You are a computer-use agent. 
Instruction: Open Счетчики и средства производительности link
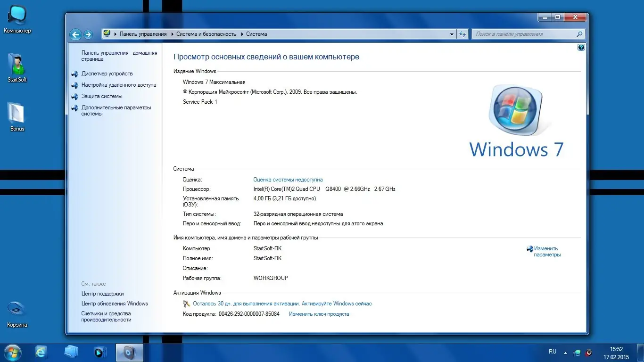pyautogui.click(x=107, y=316)
